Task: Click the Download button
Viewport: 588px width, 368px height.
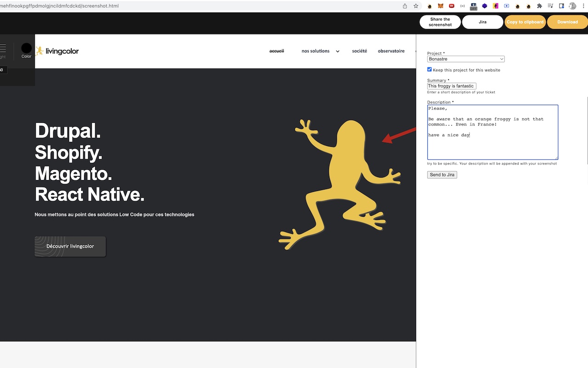Action: (568, 22)
